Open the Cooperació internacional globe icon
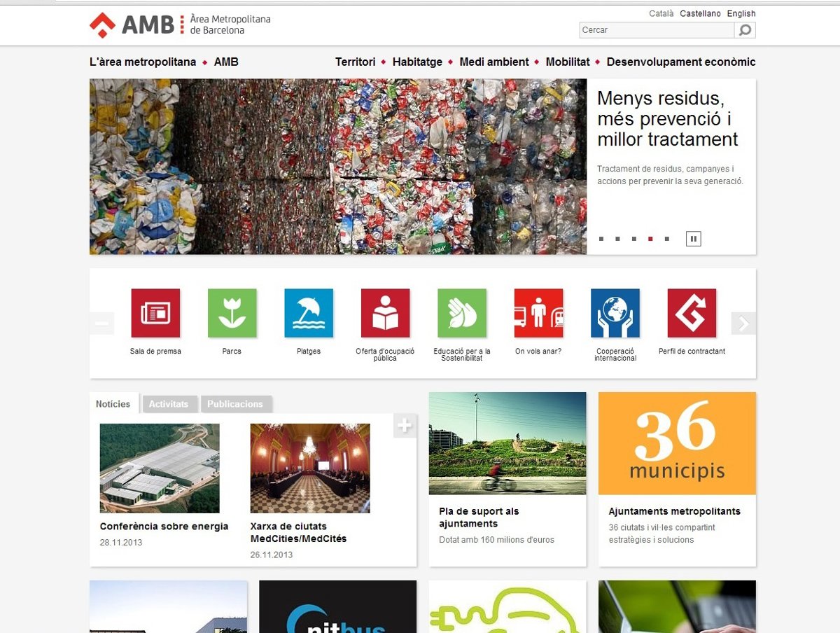 click(615, 313)
